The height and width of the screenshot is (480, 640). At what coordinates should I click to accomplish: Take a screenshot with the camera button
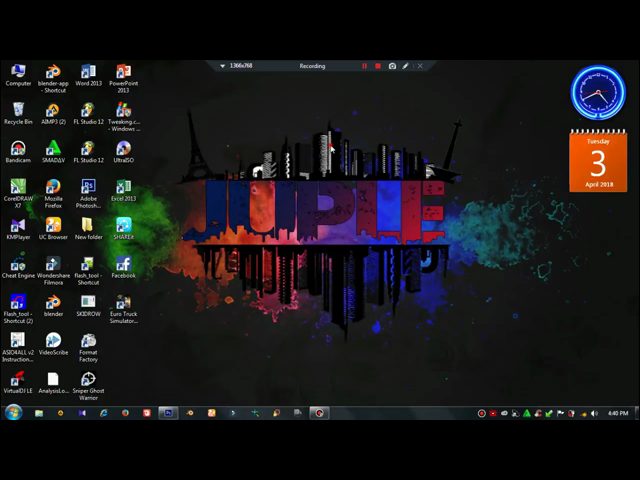click(392, 66)
